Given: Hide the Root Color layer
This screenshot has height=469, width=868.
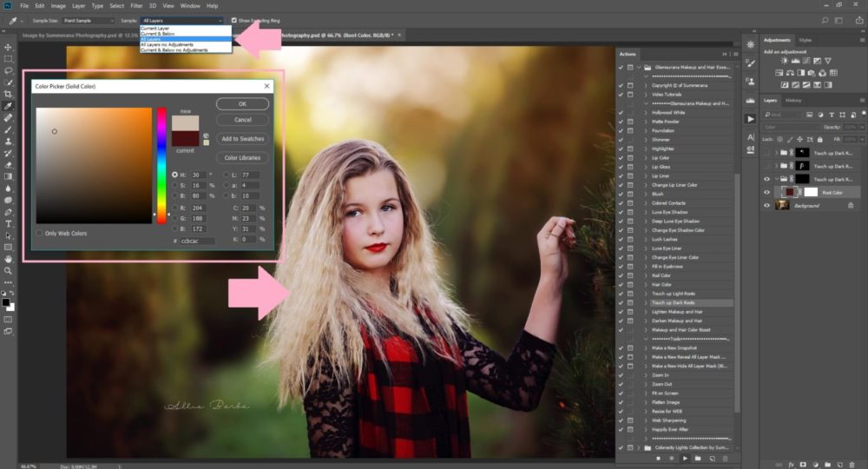Looking at the screenshot, I should click(766, 192).
